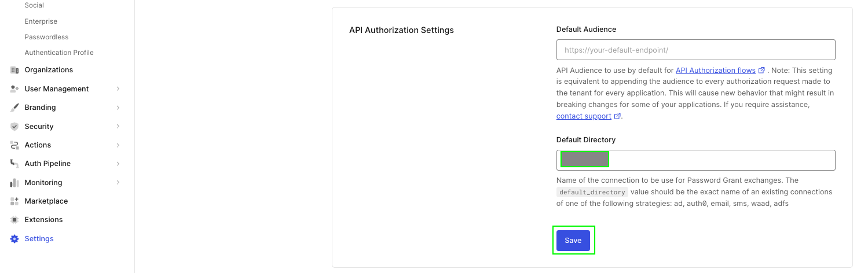Click the Extensions chip icon
The image size is (868, 273).
14,220
